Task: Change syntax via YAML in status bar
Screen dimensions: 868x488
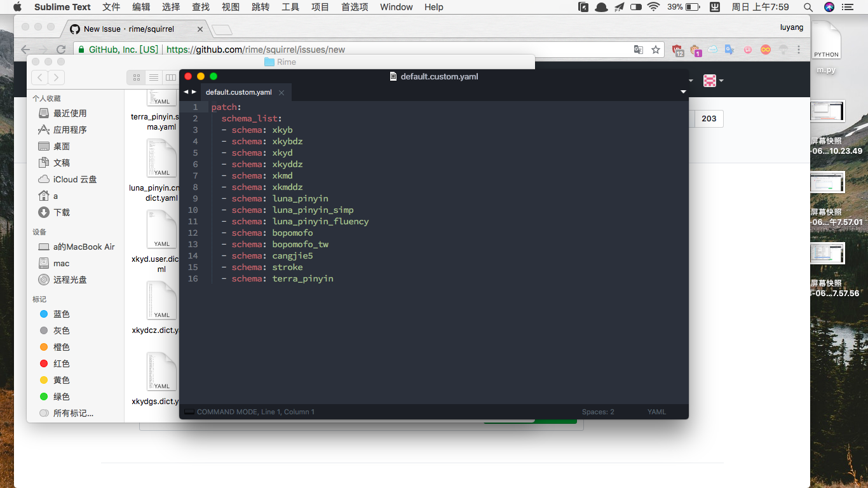Action: (x=656, y=412)
